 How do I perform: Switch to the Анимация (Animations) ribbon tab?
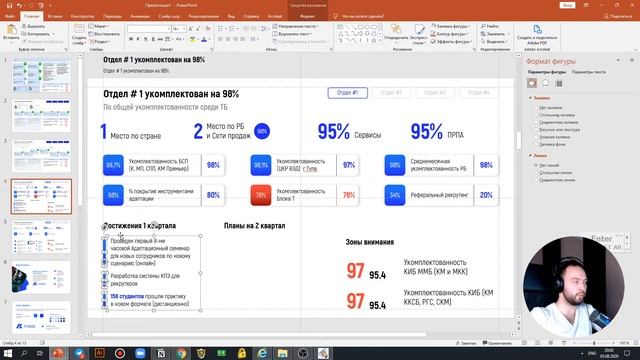pyautogui.click(x=140, y=16)
